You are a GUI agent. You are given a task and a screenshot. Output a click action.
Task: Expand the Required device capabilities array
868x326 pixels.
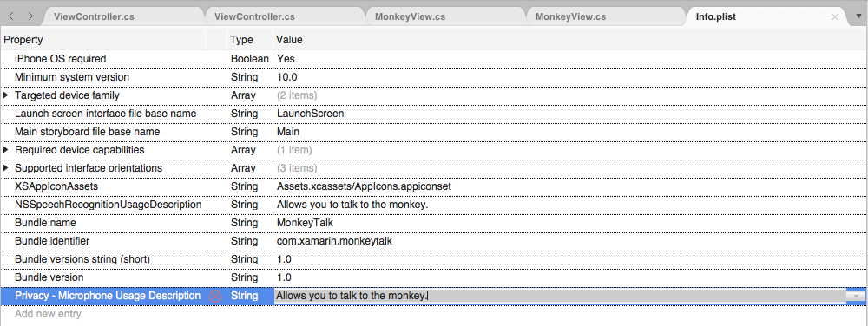[6, 150]
